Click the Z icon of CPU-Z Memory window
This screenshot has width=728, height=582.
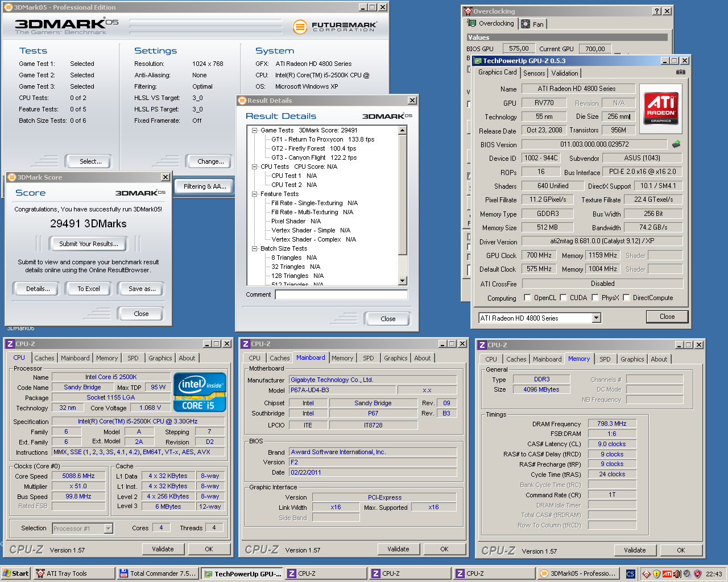[x=482, y=345]
